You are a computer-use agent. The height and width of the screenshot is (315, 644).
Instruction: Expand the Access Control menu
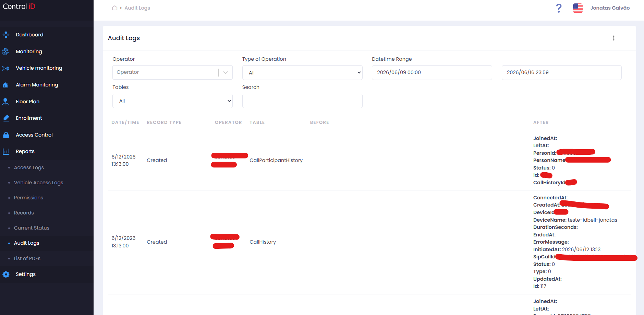34,135
